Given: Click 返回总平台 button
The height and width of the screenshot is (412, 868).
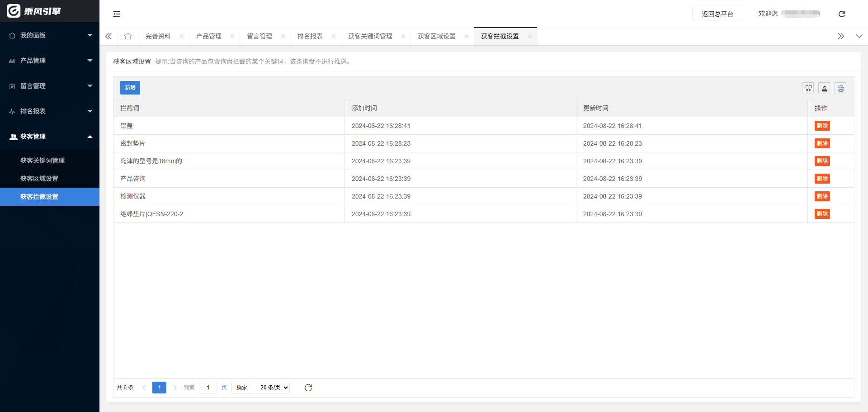Looking at the screenshot, I should (x=717, y=14).
